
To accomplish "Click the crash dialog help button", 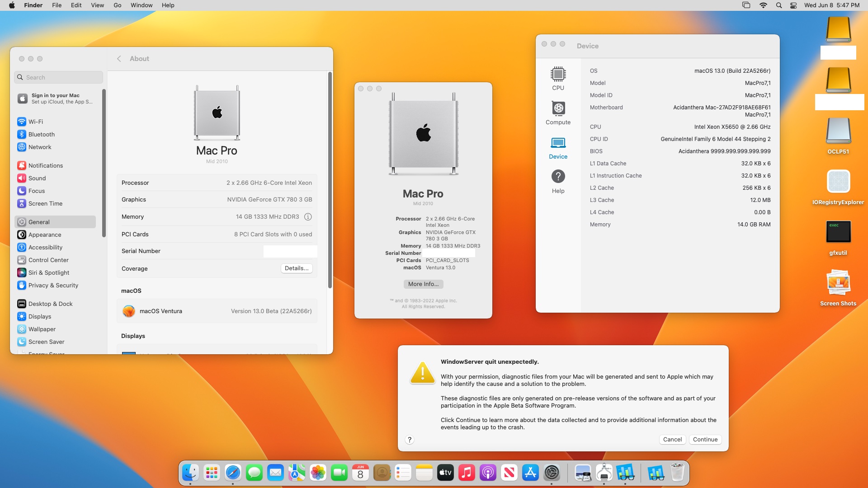I will point(410,440).
